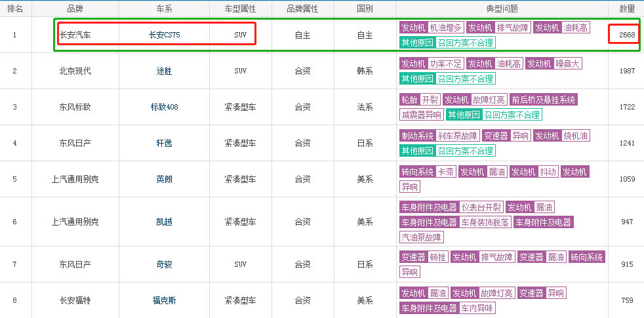Viewport: 644px width, 318px height.
Task: Click the 北京现代 brand cell
Action: tap(75, 71)
